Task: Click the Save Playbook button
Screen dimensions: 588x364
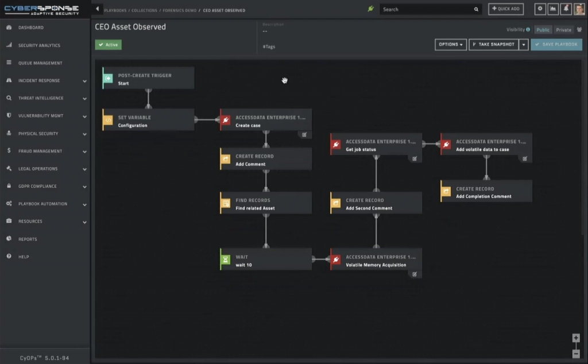Action: click(x=556, y=44)
